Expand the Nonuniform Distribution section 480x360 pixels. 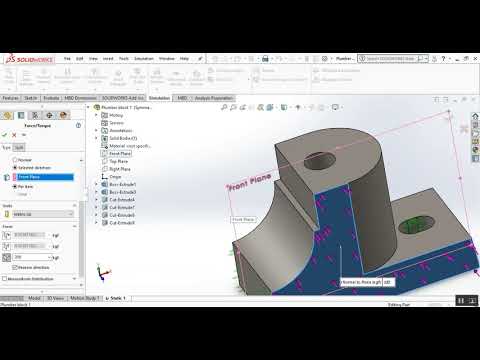[x=74, y=278]
